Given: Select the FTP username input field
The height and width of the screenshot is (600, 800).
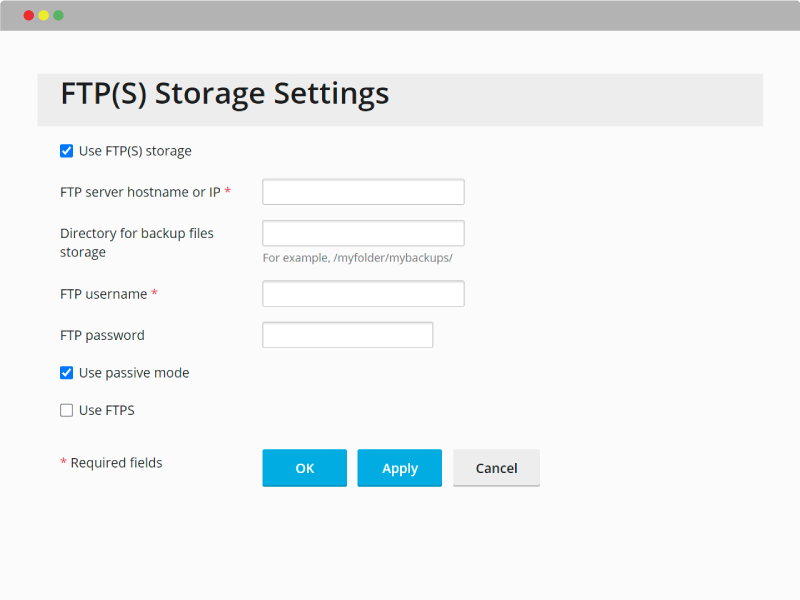Looking at the screenshot, I should pyautogui.click(x=363, y=293).
